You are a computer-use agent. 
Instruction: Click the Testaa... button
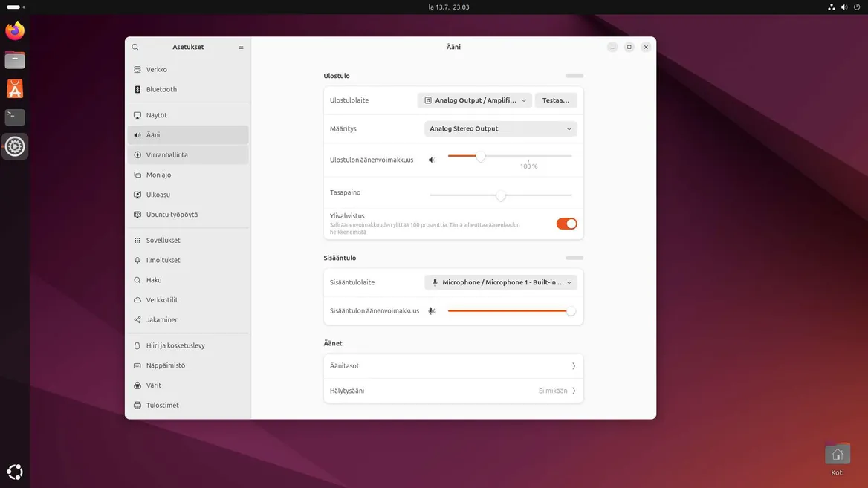click(x=555, y=100)
